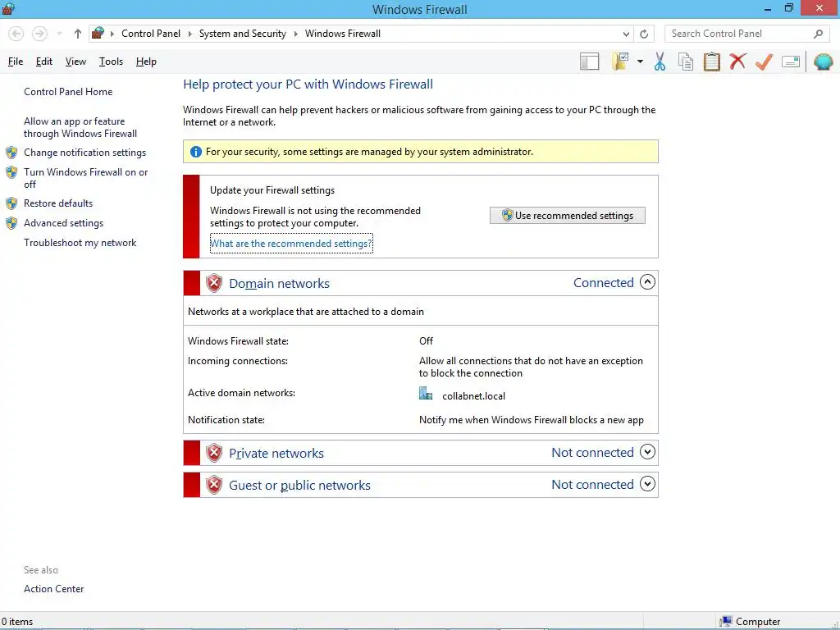This screenshot has width=840, height=630.
Task: Click shield icon beside Restore defaults
Action: 11,203
